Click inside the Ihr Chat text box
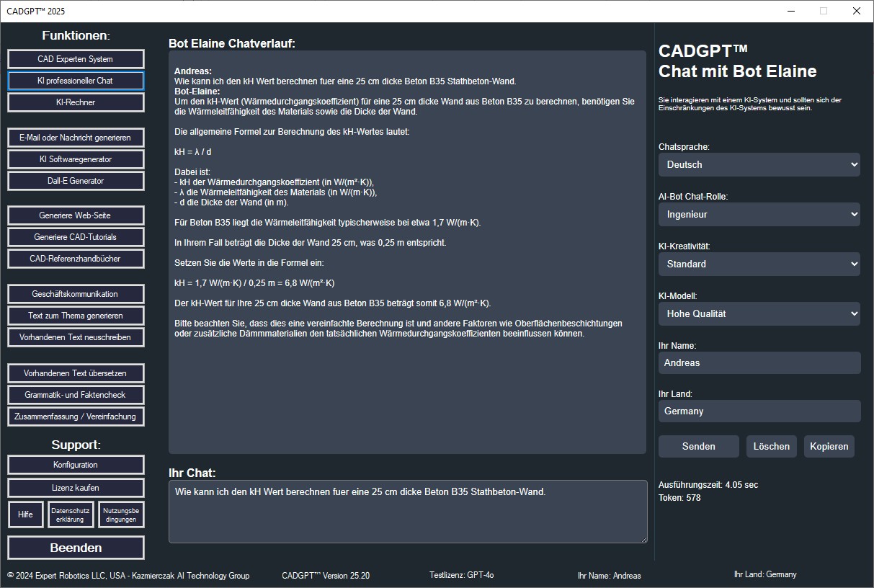874x588 pixels. (408, 512)
